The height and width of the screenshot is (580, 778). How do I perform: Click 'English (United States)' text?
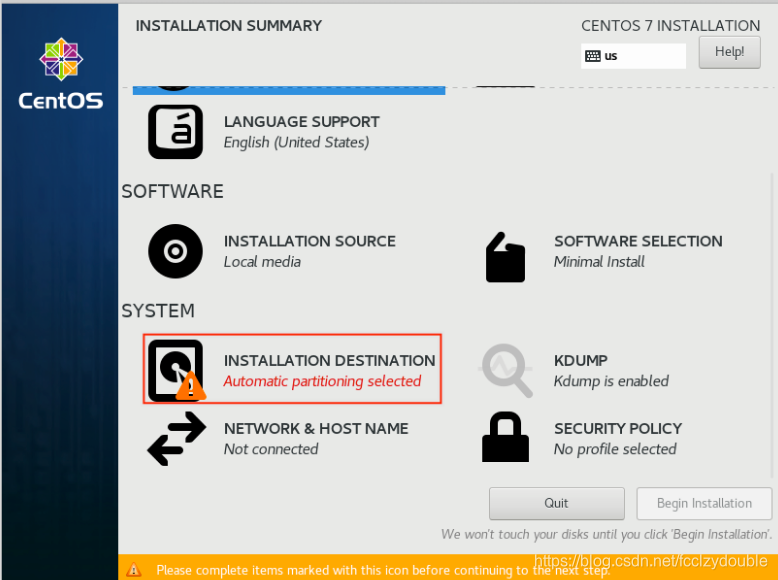pos(296,142)
